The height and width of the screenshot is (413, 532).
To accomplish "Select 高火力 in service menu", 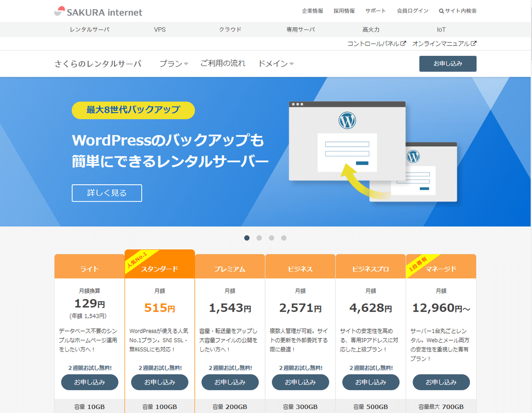I will point(371,30).
